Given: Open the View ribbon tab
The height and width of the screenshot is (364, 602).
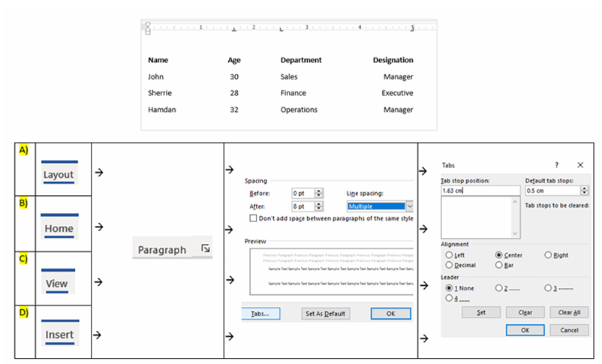Looking at the screenshot, I should pyautogui.click(x=57, y=284).
